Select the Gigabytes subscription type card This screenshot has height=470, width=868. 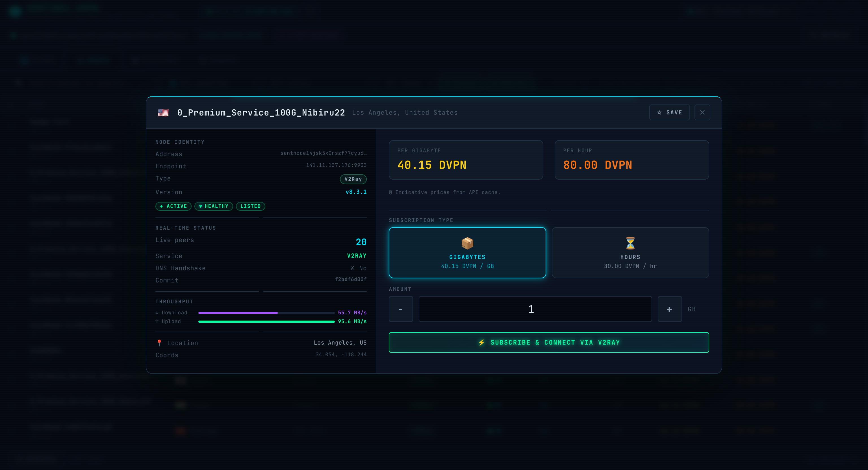pos(467,253)
